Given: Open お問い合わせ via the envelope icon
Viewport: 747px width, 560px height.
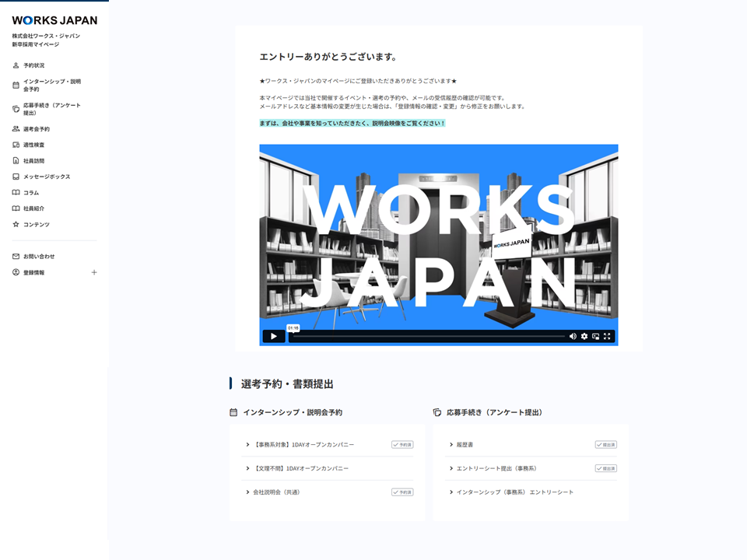Looking at the screenshot, I should click(16, 255).
